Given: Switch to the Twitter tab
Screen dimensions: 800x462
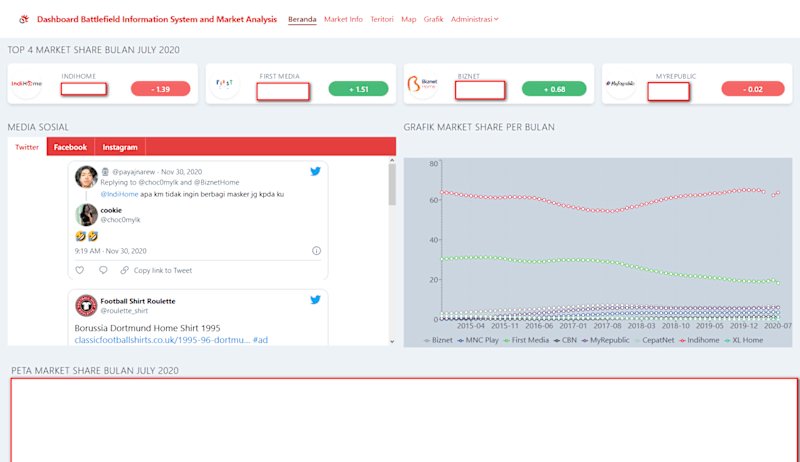Looking at the screenshot, I should tap(27, 147).
